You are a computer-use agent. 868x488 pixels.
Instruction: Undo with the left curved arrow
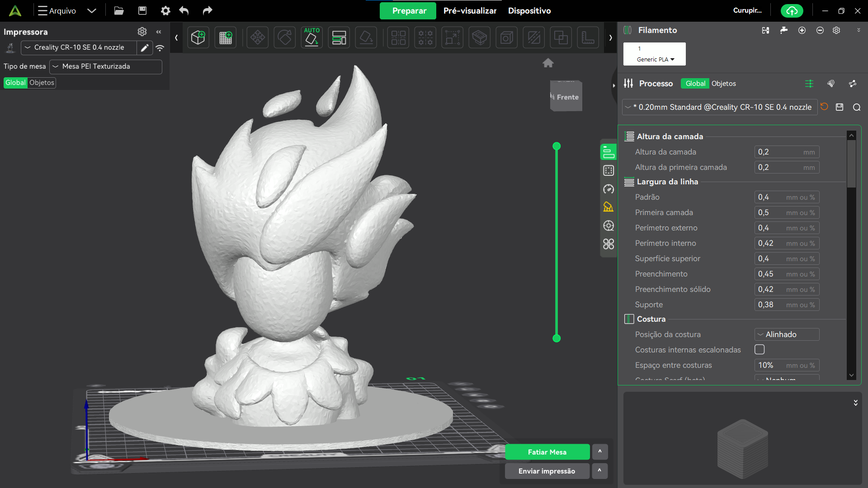tap(184, 11)
